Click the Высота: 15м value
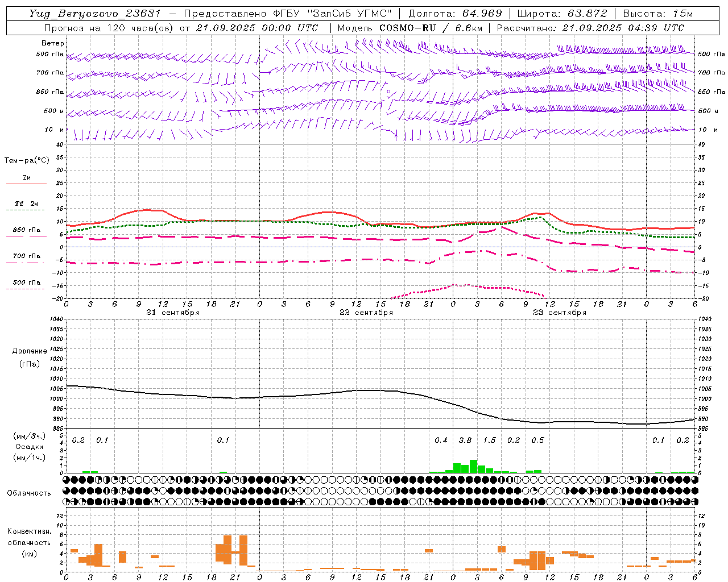This screenshot has height=582, width=728. coord(657,13)
